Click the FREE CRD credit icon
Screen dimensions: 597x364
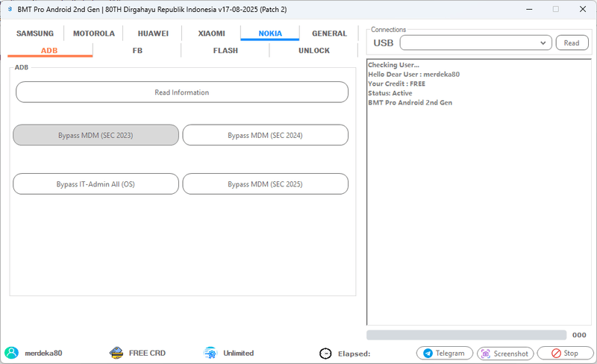point(116,353)
